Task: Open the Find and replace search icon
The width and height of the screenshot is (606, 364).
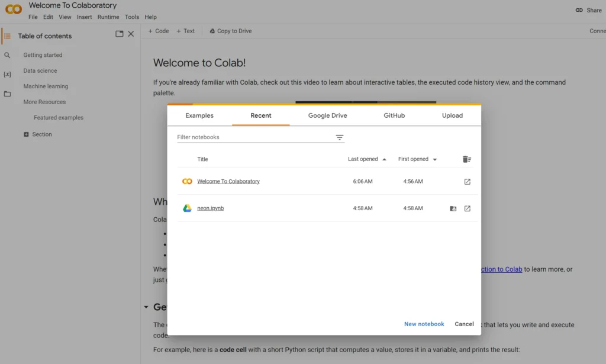Action: [7, 54]
